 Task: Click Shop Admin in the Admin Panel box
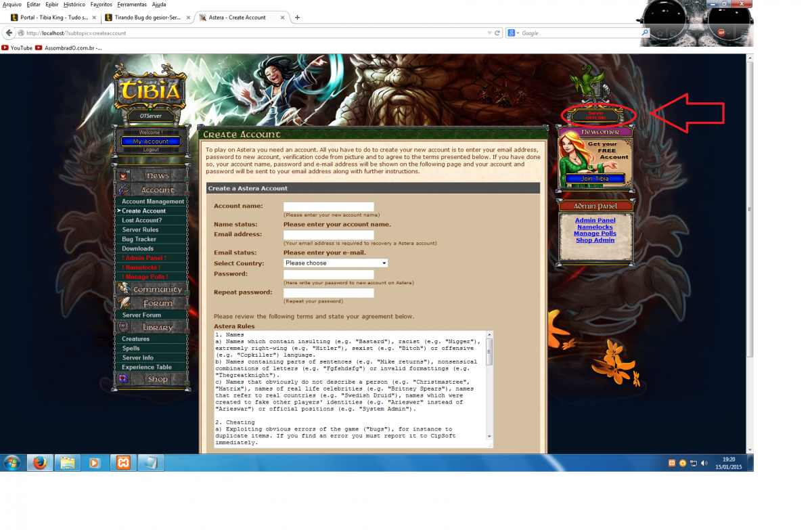[595, 240]
